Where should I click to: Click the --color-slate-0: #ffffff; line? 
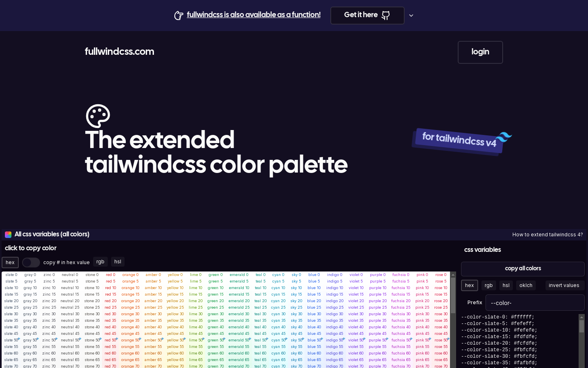(x=497, y=317)
